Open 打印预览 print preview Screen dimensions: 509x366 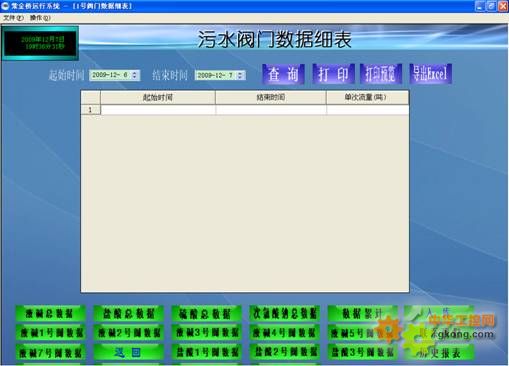tap(381, 74)
